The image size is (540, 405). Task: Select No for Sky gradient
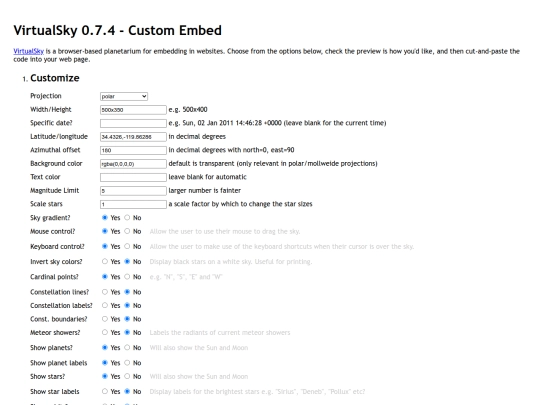(127, 218)
